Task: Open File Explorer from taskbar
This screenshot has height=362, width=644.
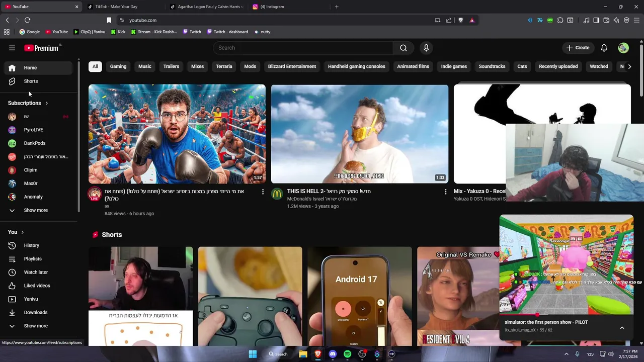Action: 303,354
